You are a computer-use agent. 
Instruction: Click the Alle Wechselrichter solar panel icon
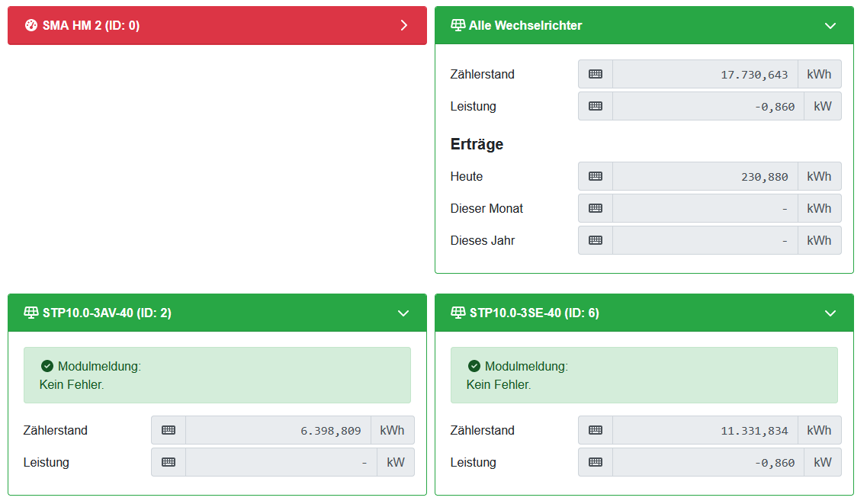click(x=458, y=25)
